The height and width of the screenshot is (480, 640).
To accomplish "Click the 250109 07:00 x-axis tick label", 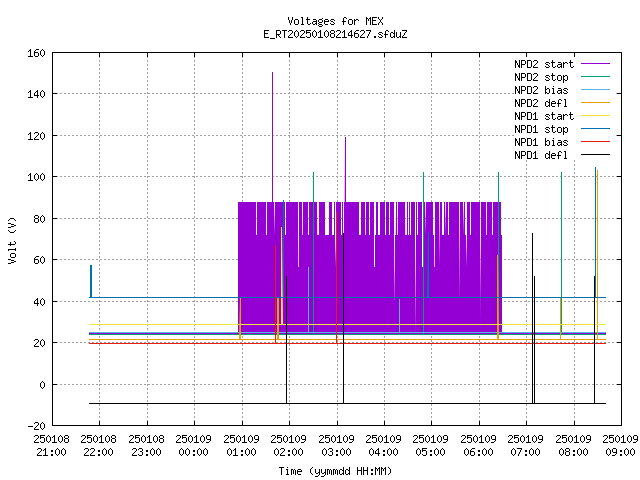I will coord(526,446).
